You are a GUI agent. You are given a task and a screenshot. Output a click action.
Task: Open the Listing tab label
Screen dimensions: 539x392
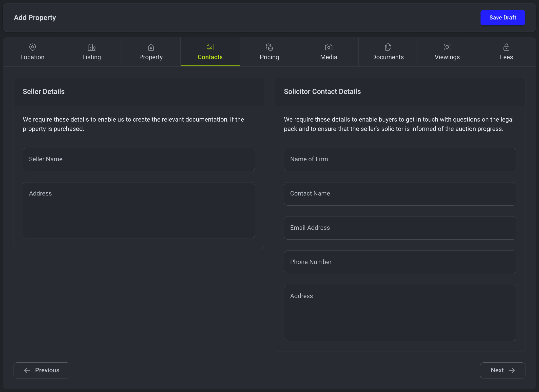[92, 57]
